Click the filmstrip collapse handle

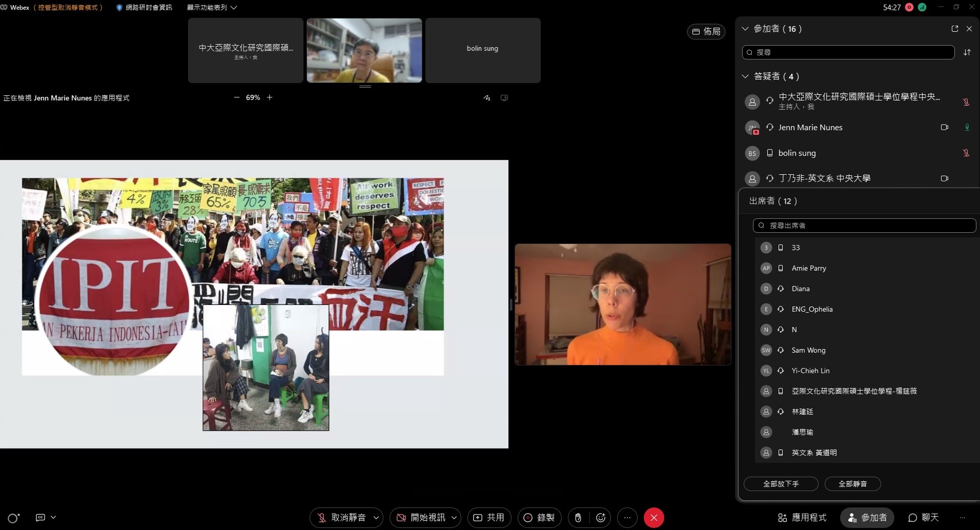(x=365, y=87)
